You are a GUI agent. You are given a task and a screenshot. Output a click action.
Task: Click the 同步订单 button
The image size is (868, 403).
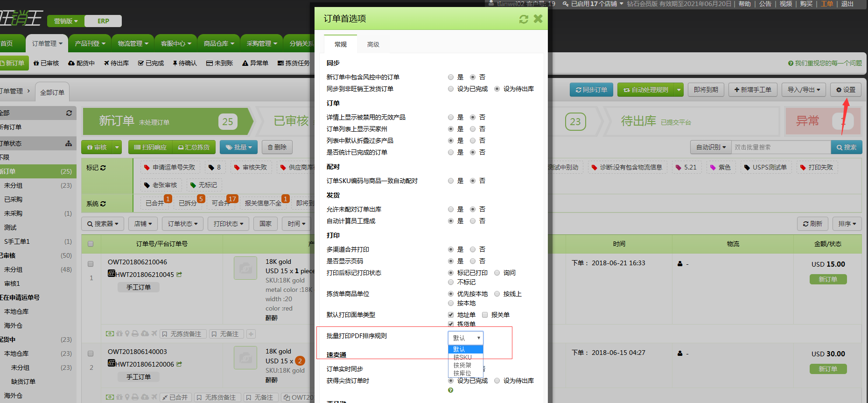tap(591, 90)
